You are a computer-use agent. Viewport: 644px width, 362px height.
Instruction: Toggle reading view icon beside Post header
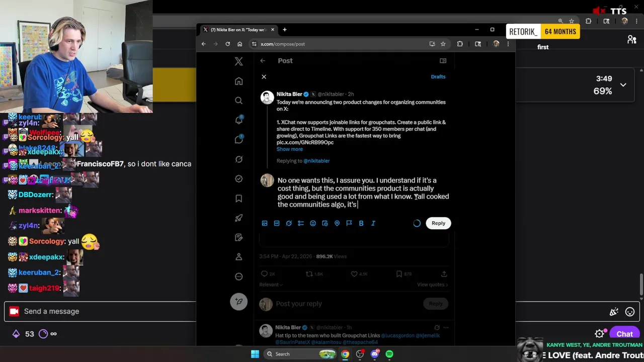(x=443, y=60)
